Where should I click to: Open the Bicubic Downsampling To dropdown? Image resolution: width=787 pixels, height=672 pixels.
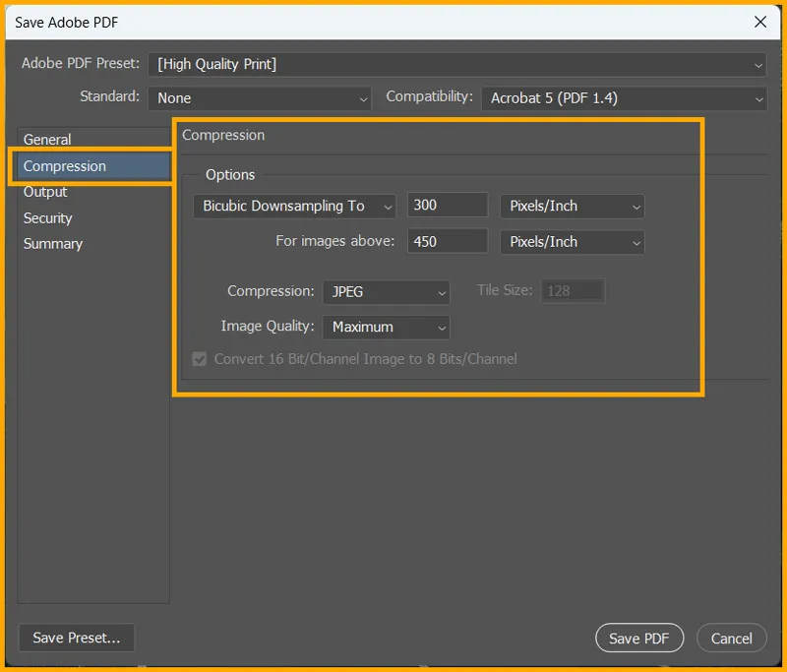pyautogui.click(x=293, y=206)
